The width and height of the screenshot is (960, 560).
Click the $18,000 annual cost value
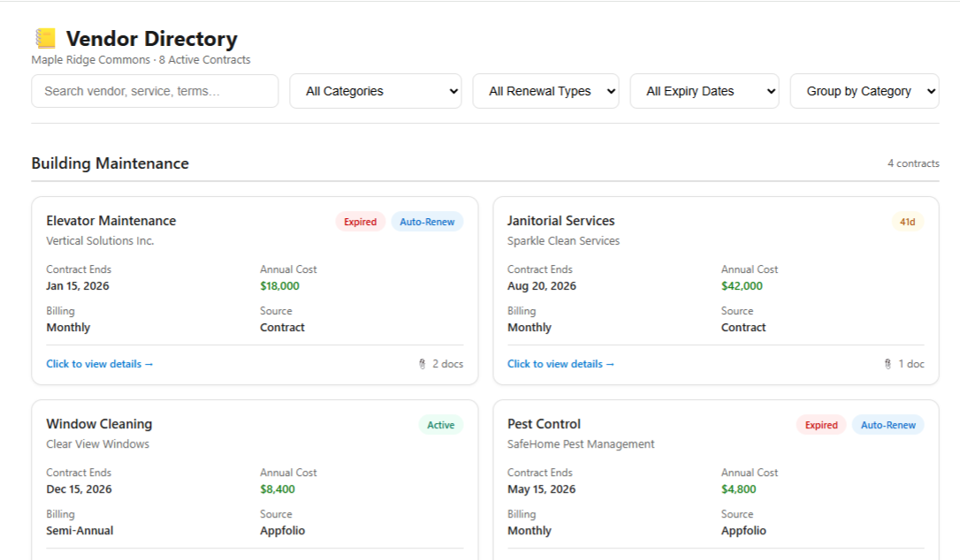(x=280, y=286)
